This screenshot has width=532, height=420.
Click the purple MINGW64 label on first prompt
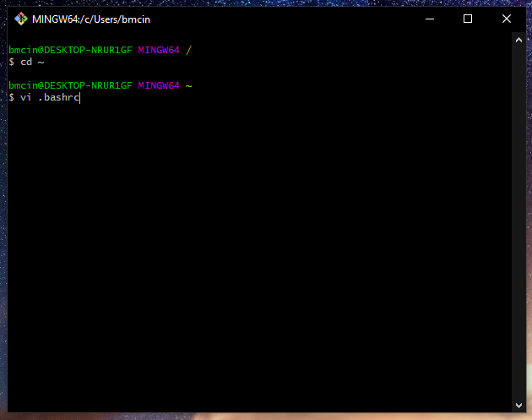159,50
